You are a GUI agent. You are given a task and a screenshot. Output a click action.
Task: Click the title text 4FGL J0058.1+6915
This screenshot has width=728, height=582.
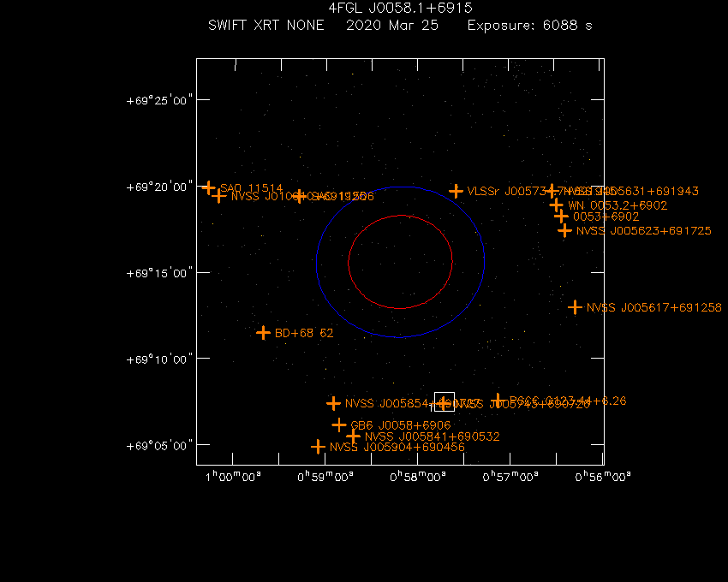click(400, 8)
